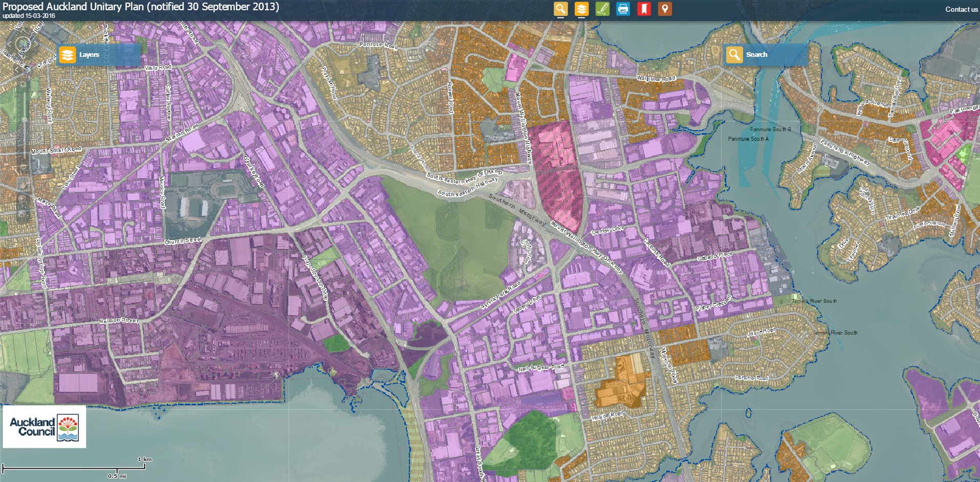Screen dimensions: 980x482
Task: Click the Auckland Council logo
Action: 45,427
